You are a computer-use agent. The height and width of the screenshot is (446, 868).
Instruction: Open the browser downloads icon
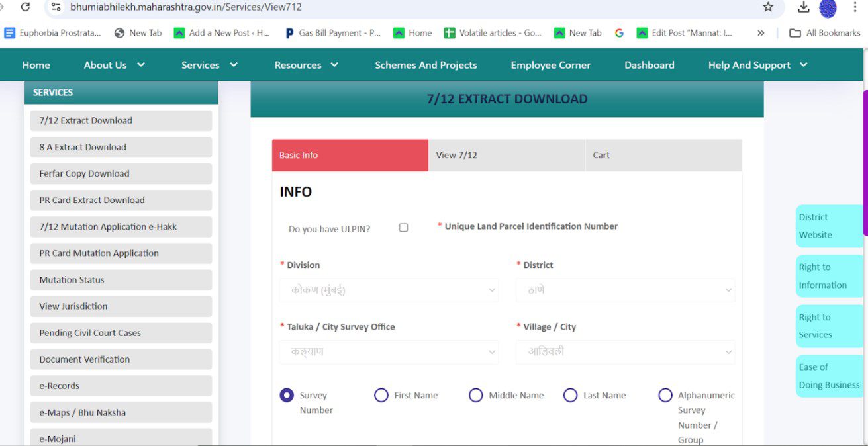coord(803,7)
